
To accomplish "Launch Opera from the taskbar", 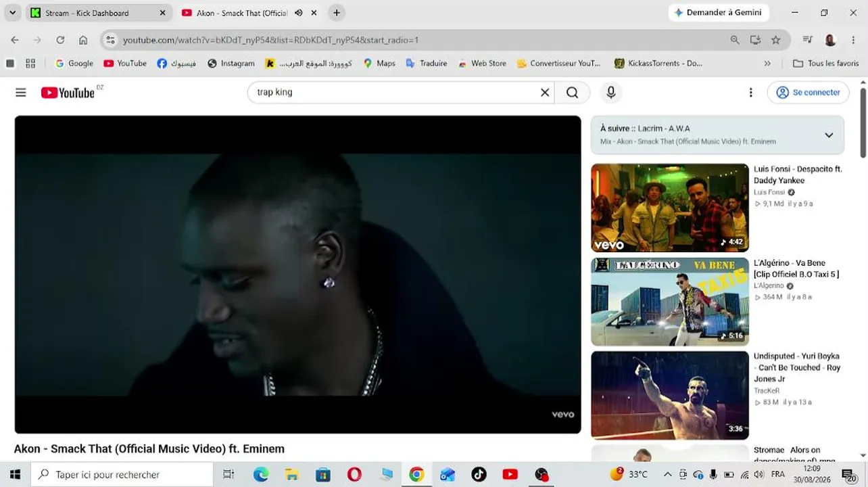I will coord(354,474).
